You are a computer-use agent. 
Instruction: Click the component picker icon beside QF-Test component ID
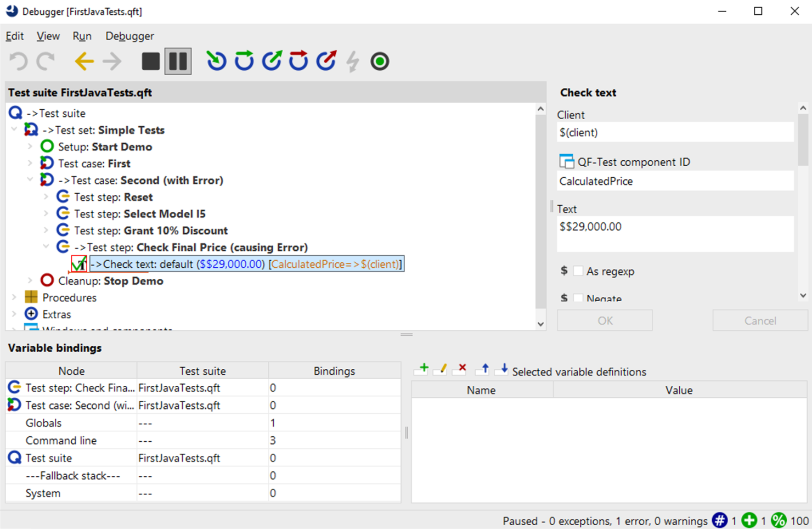[x=566, y=161]
